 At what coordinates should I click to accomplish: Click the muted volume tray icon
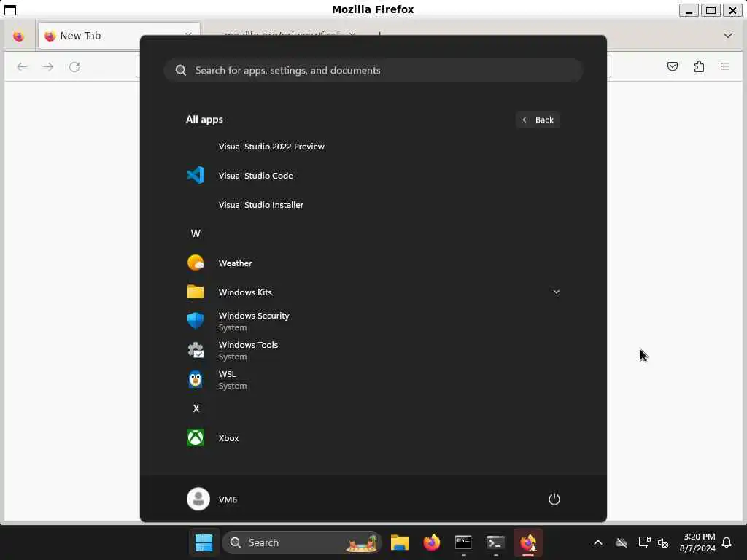(662, 542)
